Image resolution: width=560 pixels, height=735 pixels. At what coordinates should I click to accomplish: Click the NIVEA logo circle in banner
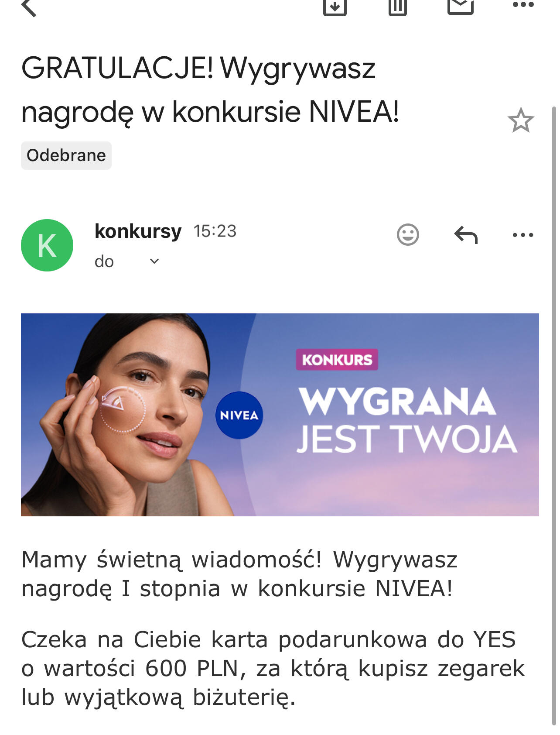pyautogui.click(x=239, y=415)
